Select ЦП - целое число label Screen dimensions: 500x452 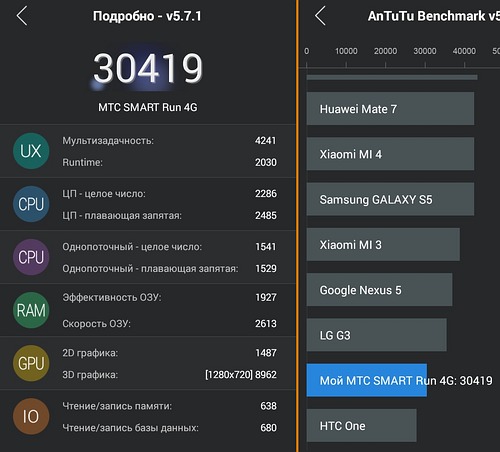[104, 194]
